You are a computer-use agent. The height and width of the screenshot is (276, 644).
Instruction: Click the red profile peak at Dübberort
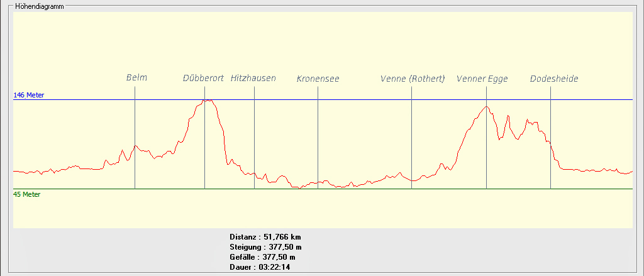point(208,100)
